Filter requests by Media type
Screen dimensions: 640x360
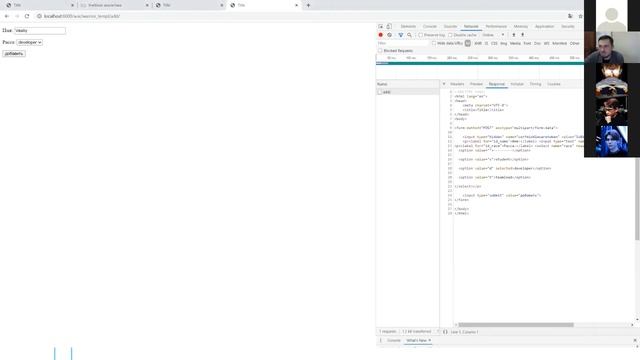[x=515, y=43]
